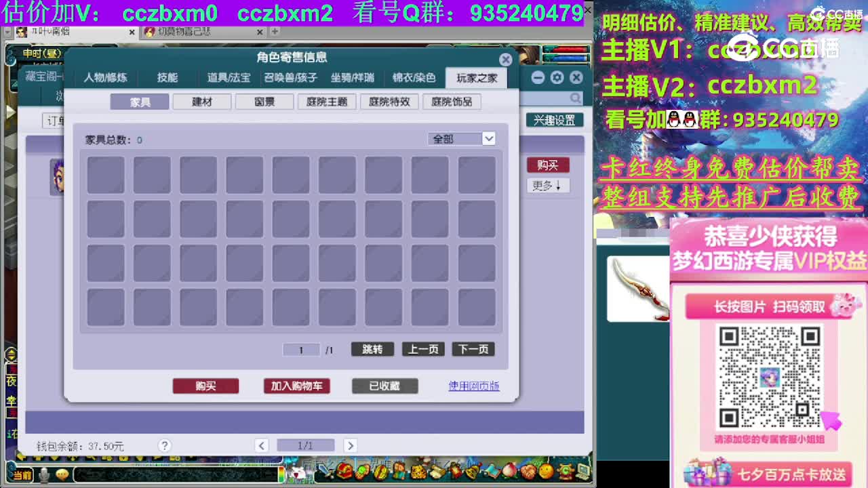The image size is (868, 488).
Task: Click the 下一页 button
Action: 473,349
